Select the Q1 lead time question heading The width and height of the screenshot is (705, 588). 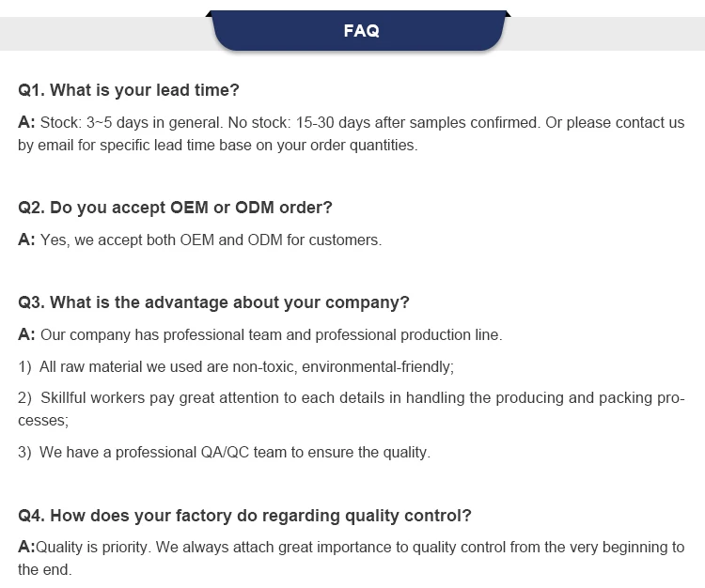(129, 90)
